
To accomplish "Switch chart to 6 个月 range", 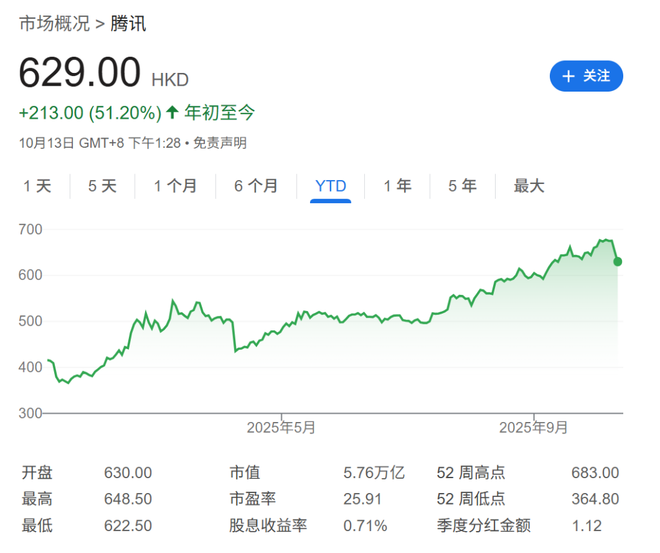I will (256, 186).
